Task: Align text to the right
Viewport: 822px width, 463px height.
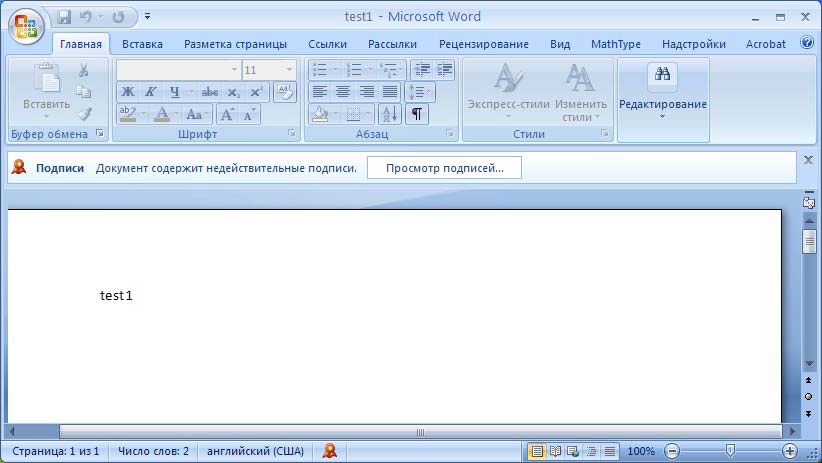Action: (x=366, y=92)
